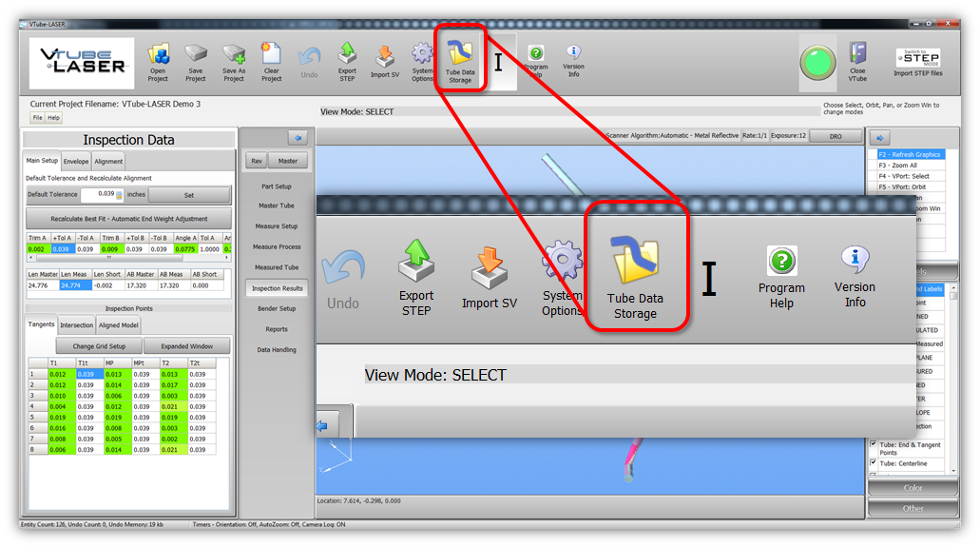Switch to STEP mode import icon
980x548 pixels.
[x=917, y=59]
